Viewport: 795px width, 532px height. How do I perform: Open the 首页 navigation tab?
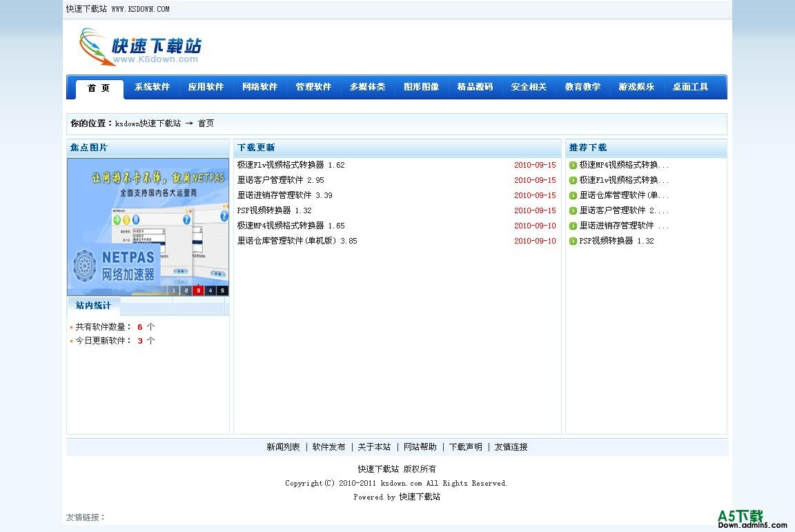click(99, 88)
